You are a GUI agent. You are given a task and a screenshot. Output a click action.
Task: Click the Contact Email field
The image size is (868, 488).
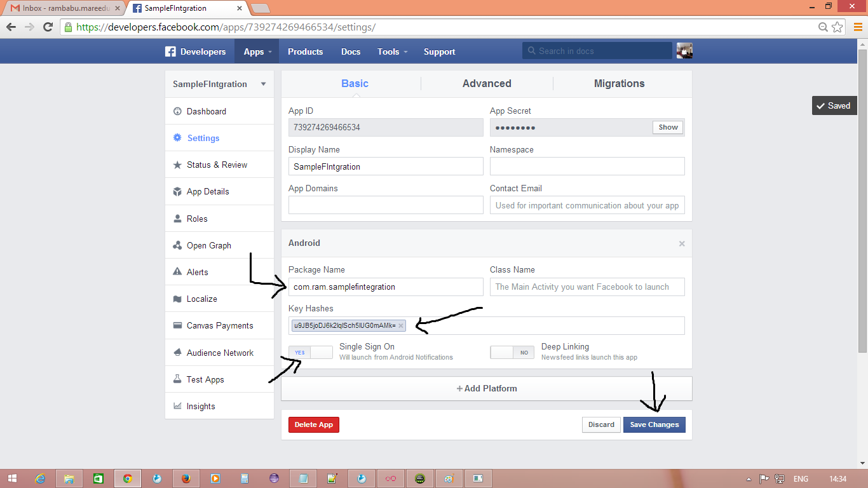coord(587,205)
